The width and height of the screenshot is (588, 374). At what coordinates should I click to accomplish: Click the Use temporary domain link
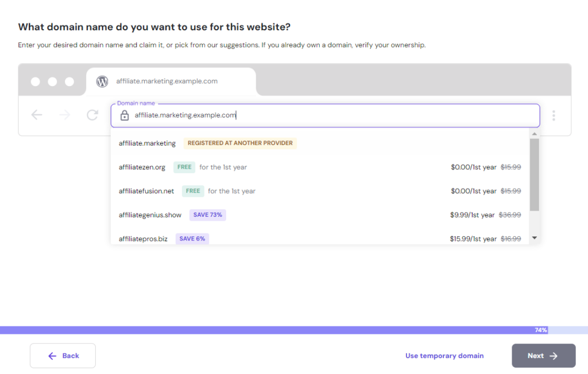[x=444, y=356]
